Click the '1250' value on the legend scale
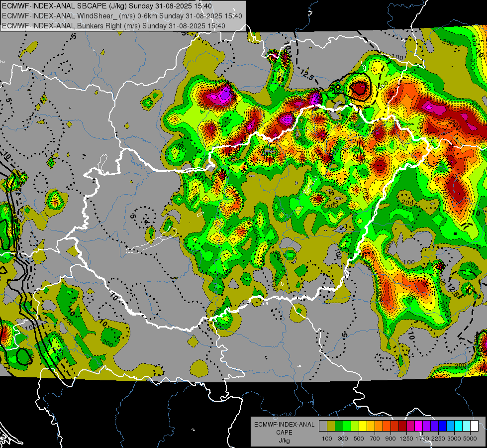 click(x=406, y=439)
